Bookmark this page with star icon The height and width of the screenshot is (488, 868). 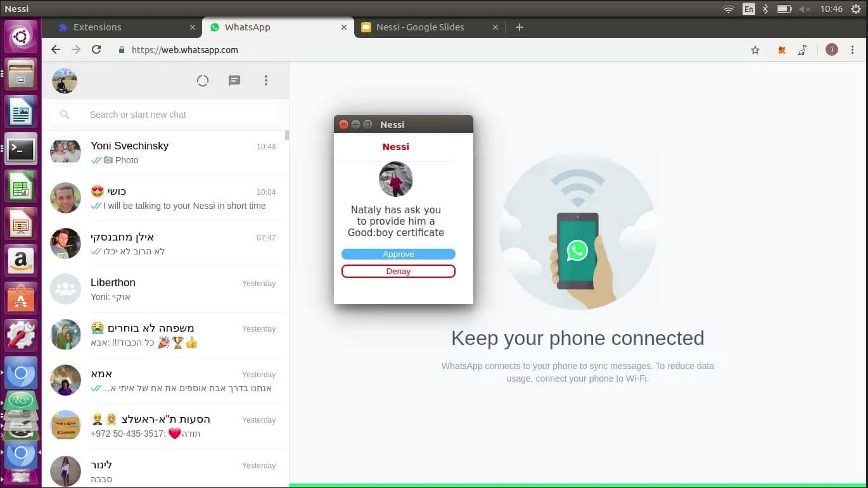click(755, 50)
